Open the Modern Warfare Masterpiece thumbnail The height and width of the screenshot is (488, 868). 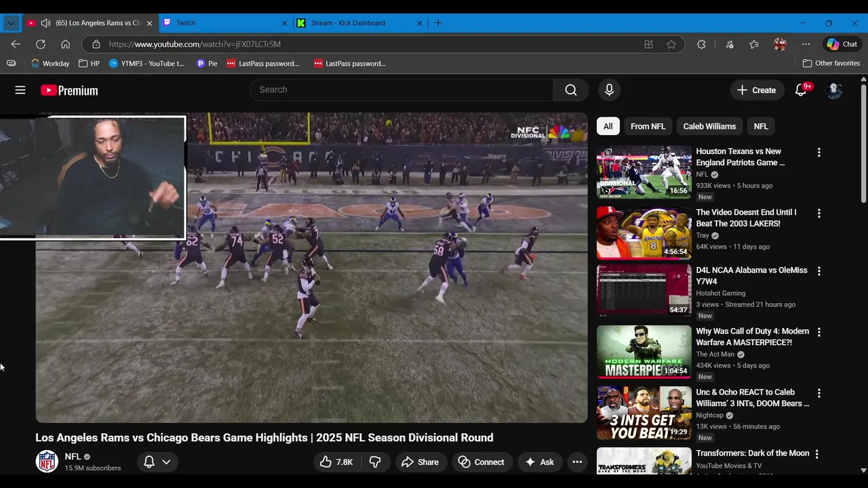point(644,352)
